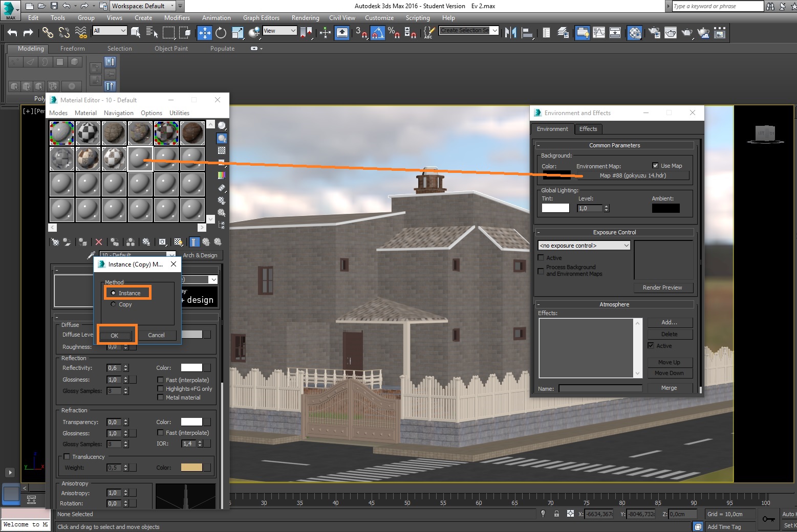Click the Select and Link chain icon
797x532 pixels.
(48, 33)
